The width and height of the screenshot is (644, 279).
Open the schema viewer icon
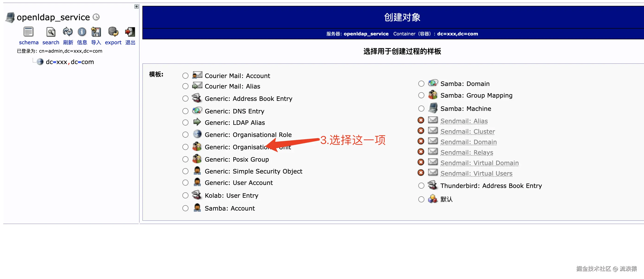(28, 32)
